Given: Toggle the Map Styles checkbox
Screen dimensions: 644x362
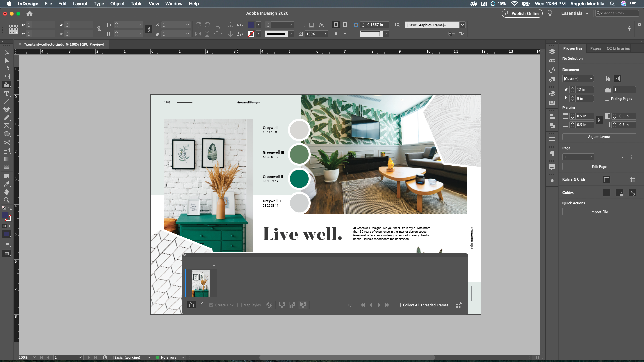Looking at the screenshot, I should pos(239,305).
